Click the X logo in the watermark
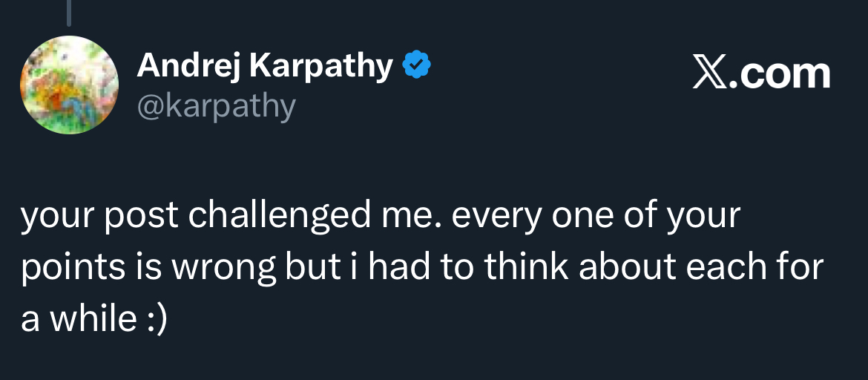Image resolution: width=868 pixels, height=380 pixels. (x=710, y=74)
